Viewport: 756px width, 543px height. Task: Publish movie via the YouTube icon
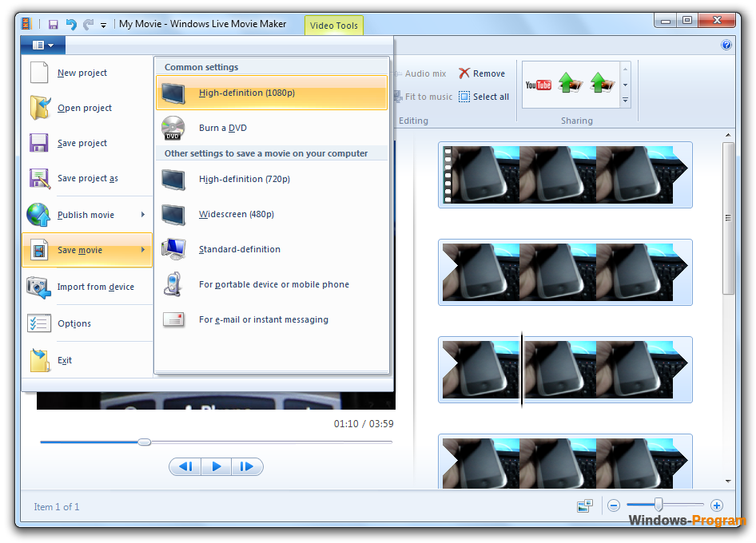coord(538,85)
